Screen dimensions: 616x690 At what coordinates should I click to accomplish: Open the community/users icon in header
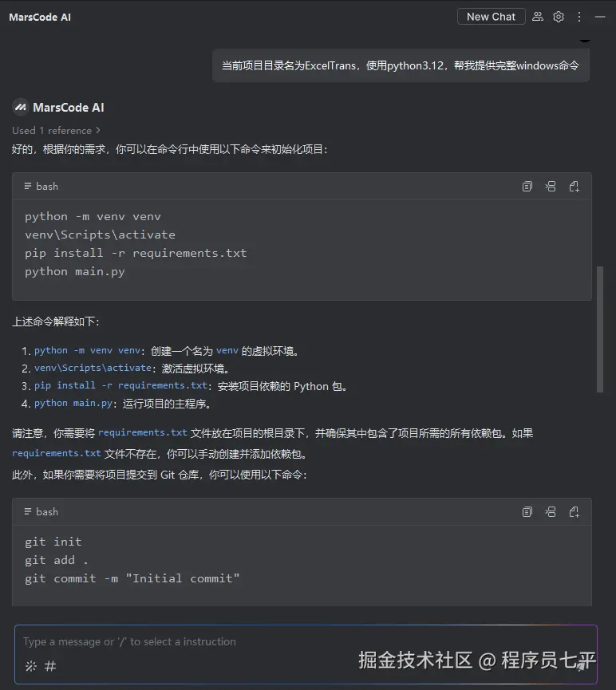538,17
